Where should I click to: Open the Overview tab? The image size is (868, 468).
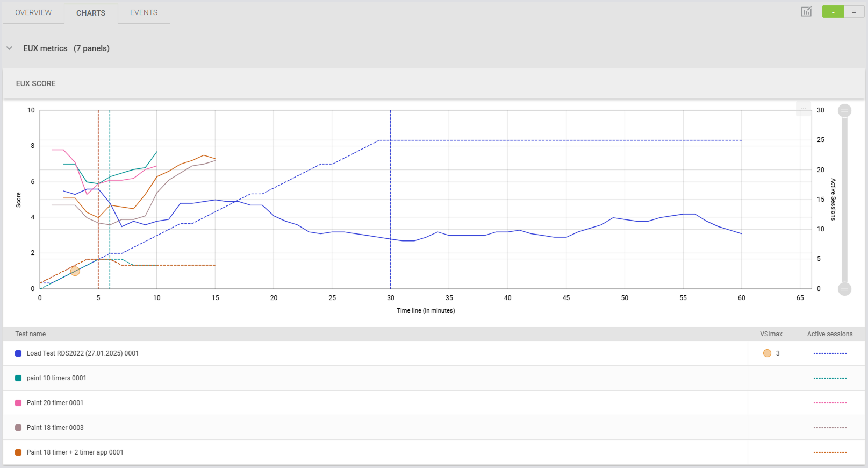(33, 12)
